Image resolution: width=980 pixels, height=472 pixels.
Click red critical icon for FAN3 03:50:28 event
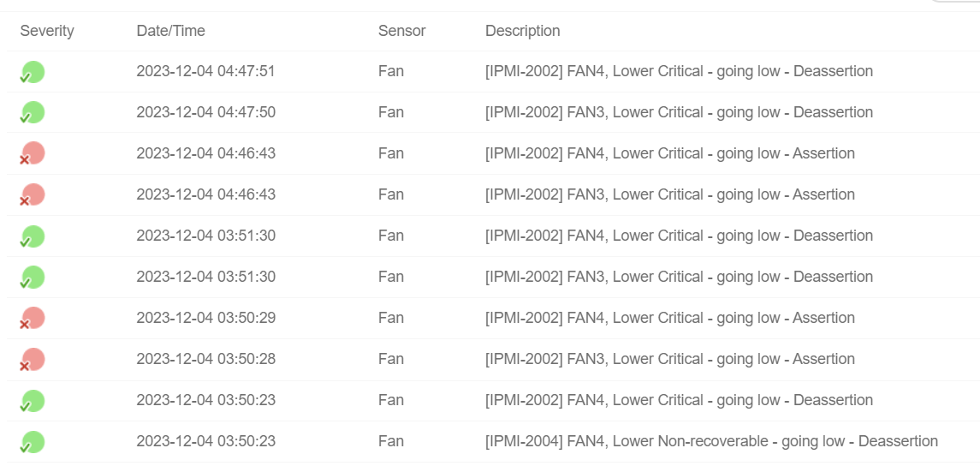click(x=32, y=360)
